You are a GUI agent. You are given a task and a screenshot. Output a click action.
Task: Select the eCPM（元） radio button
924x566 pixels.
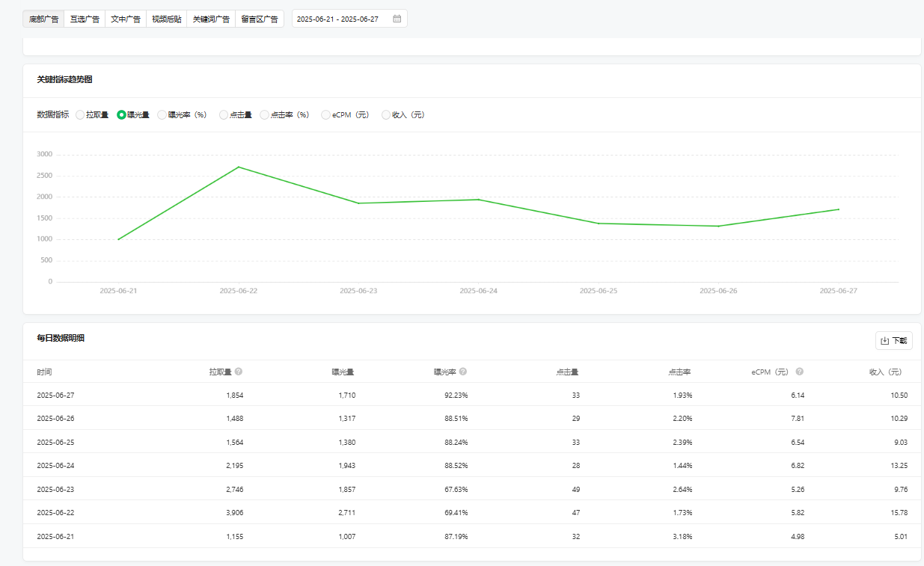(325, 115)
